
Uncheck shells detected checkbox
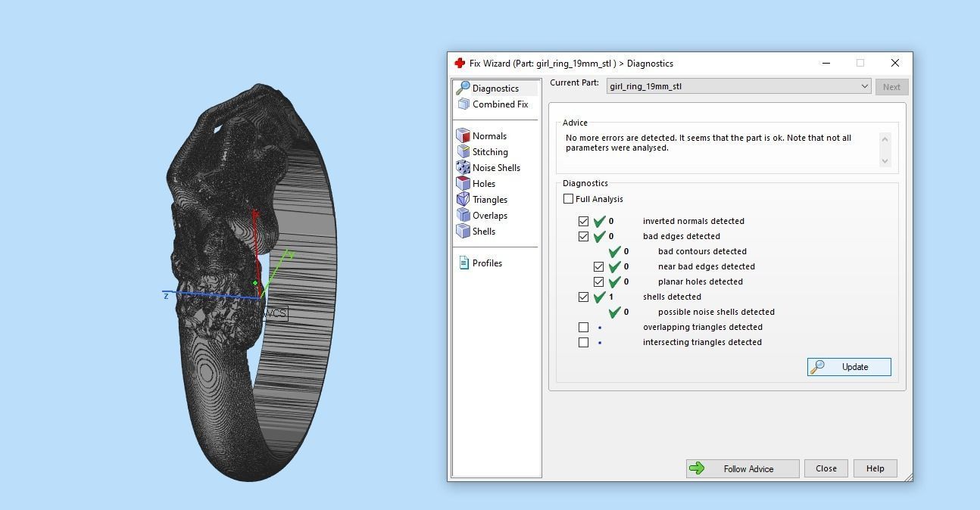(583, 297)
